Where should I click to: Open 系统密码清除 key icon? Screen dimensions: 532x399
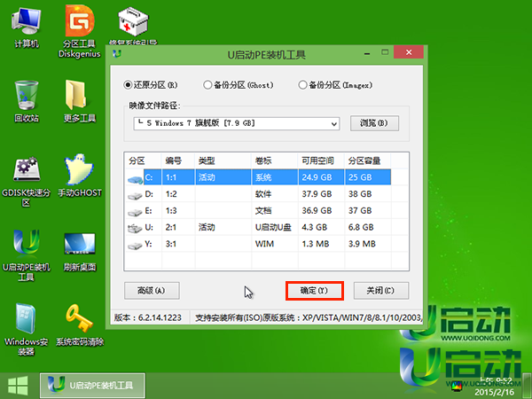pos(80,325)
